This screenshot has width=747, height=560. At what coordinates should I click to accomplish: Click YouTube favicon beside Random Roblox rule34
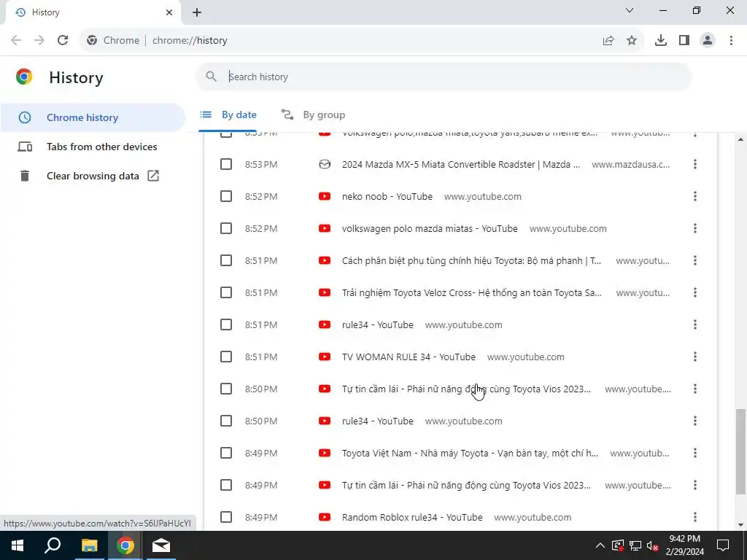tap(325, 517)
